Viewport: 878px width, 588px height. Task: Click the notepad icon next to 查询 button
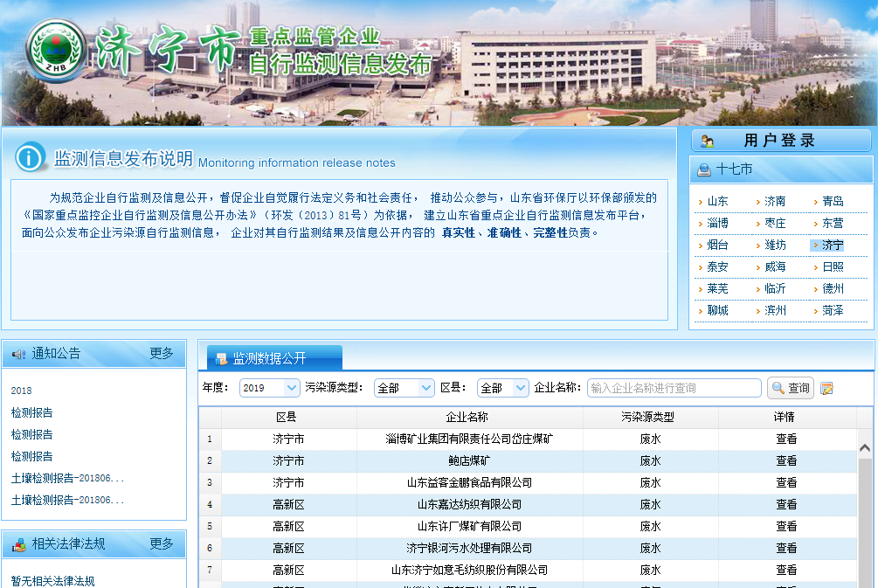pos(826,388)
